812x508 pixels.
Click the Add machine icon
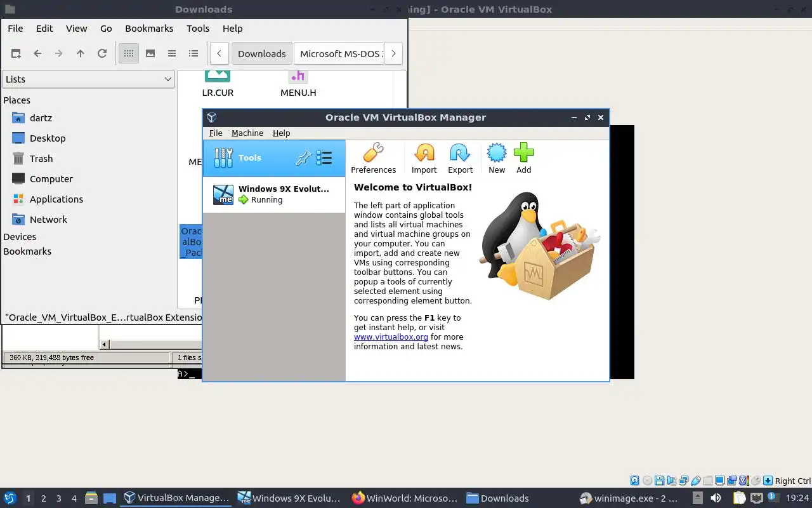click(x=524, y=159)
